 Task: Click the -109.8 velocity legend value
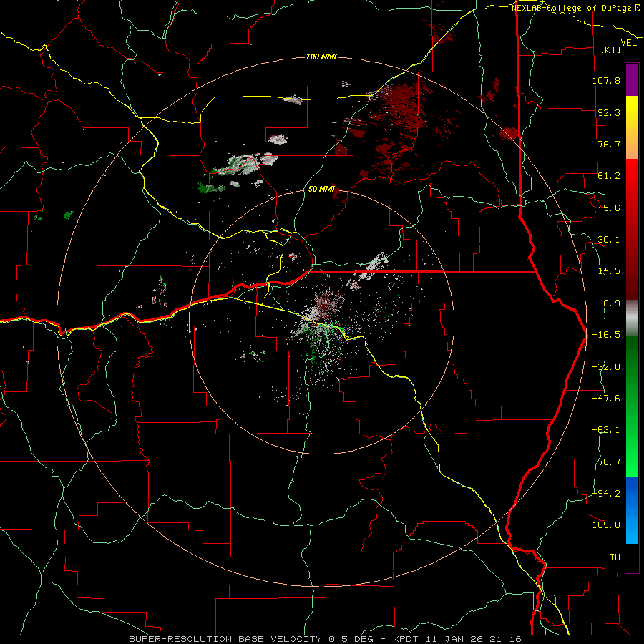pos(603,525)
